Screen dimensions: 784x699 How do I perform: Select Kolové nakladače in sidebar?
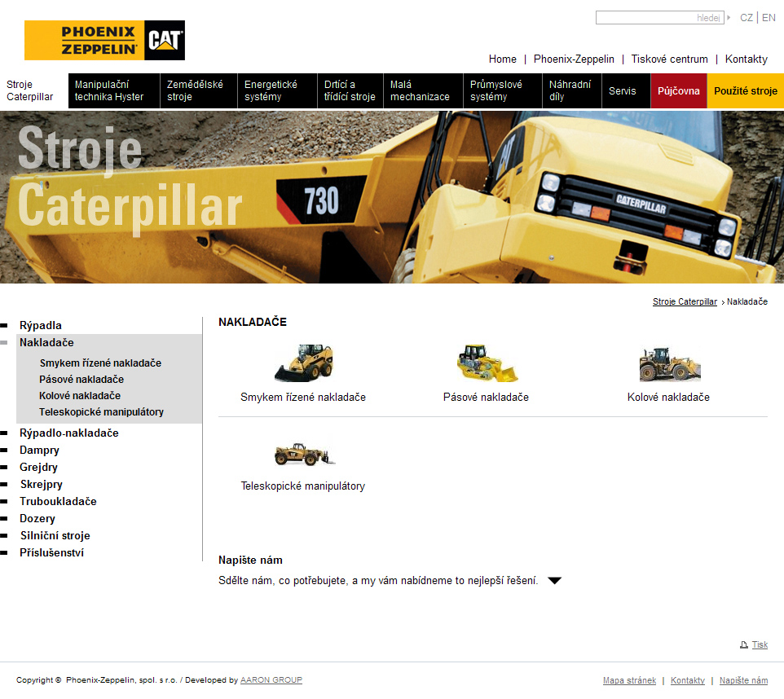pyautogui.click(x=80, y=395)
